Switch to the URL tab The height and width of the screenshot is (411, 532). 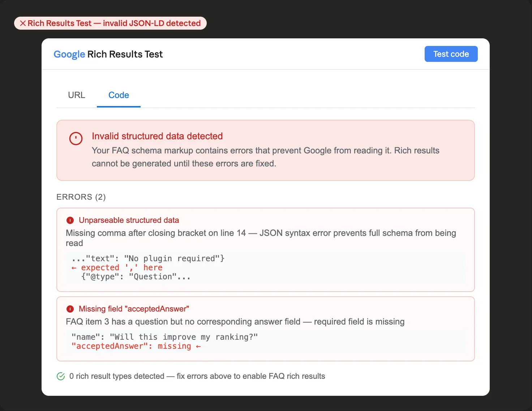pos(77,95)
